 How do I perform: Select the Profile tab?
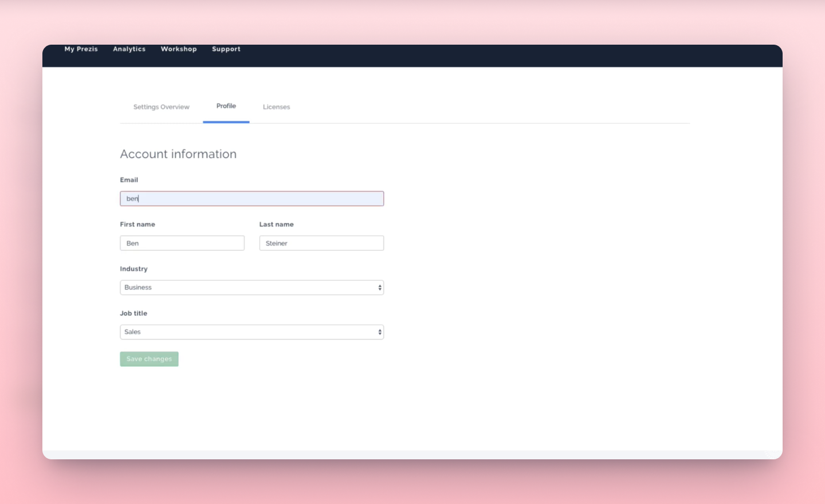pyautogui.click(x=226, y=106)
